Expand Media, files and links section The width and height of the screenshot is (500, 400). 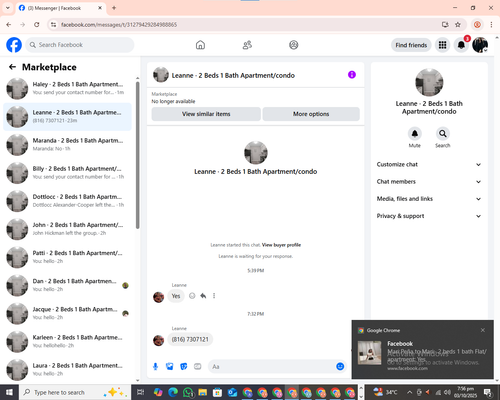click(x=429, y=199)
